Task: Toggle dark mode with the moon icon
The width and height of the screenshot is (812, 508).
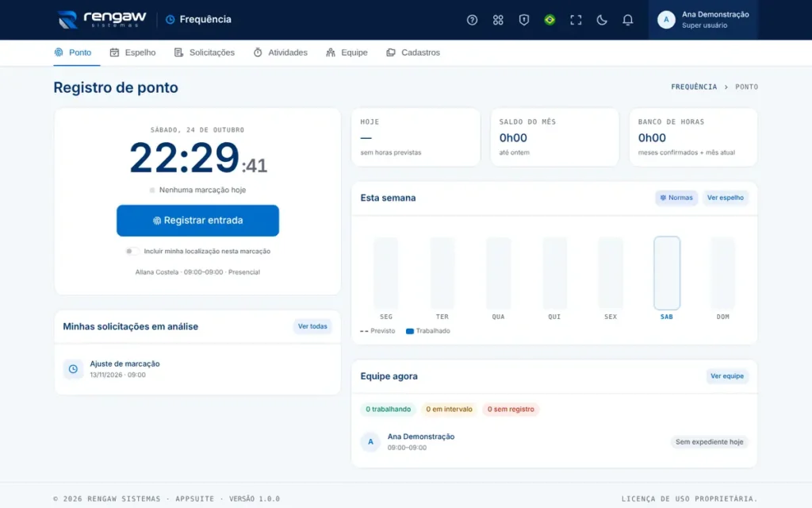Action: coord(601,20)
